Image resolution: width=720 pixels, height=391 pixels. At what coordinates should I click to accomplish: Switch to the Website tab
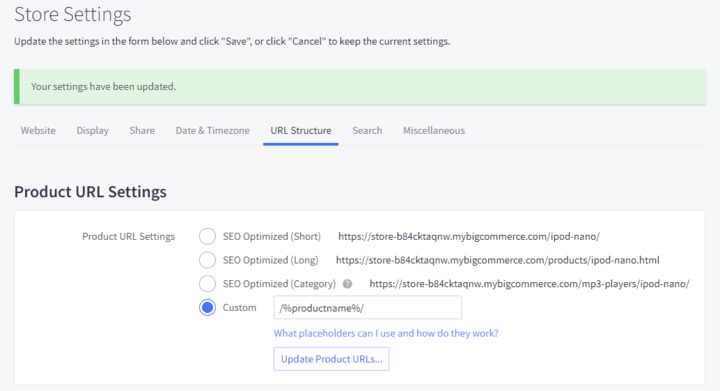coord(38,130)
